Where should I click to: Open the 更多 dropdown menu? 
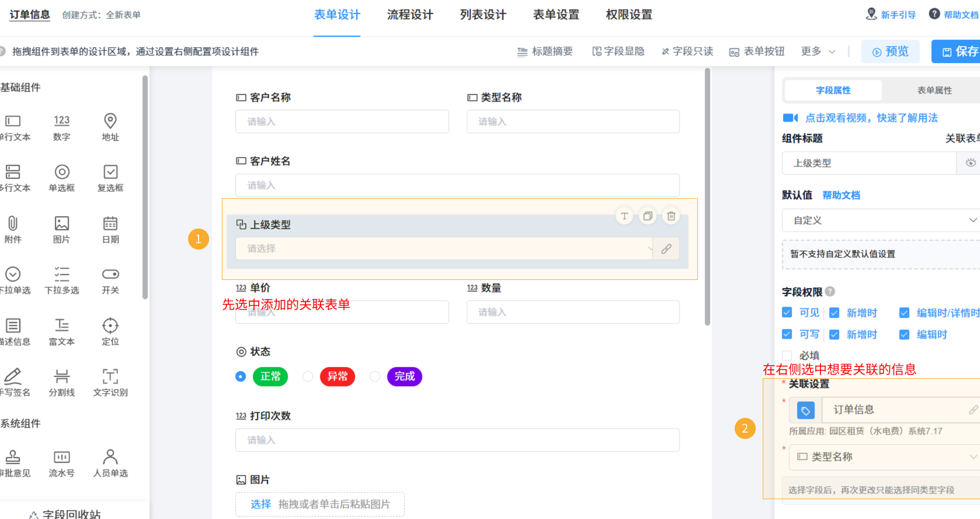(818, 51)
